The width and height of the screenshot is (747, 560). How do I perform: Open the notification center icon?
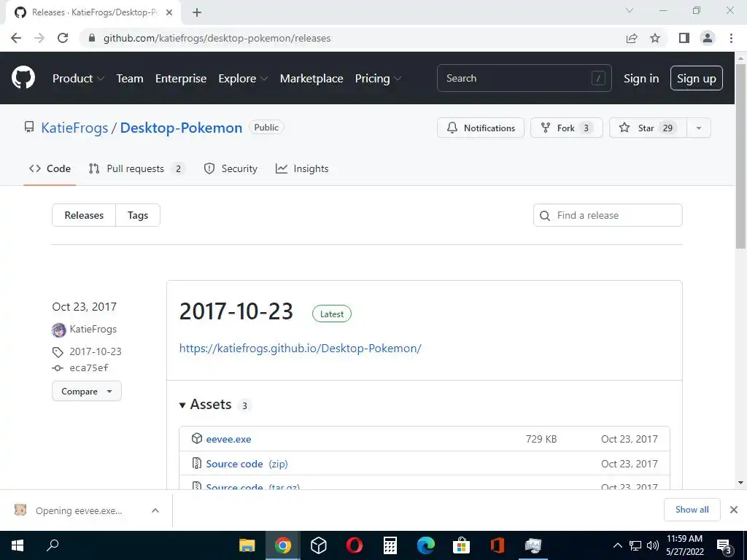click(724, 546)
